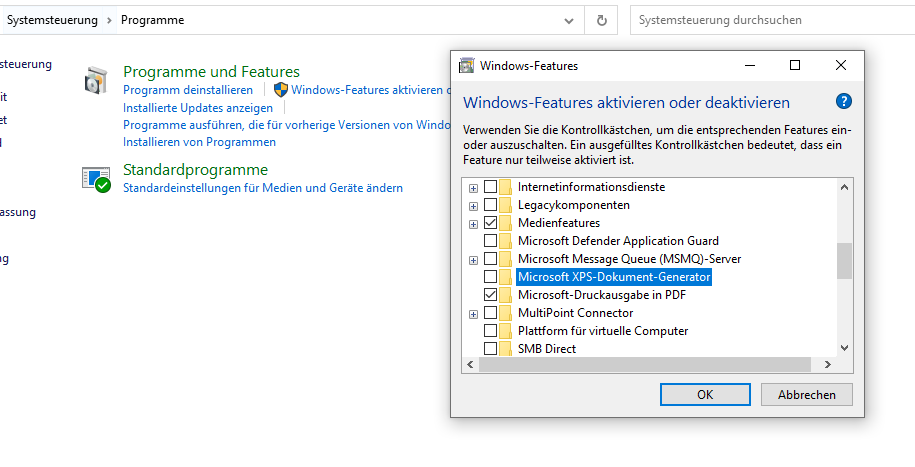Click Windows-Features aktivieren link in Control Panel

point(371,90)
